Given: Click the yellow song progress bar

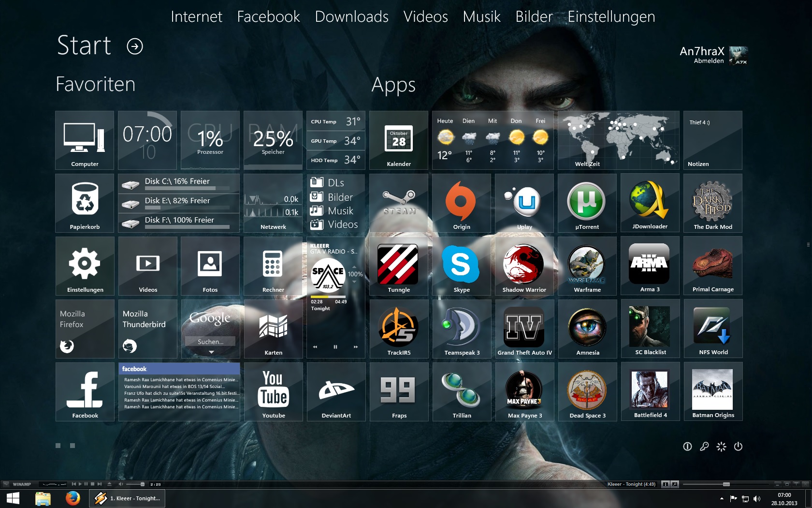Looking at the screenshot, I should coord(328,297).
